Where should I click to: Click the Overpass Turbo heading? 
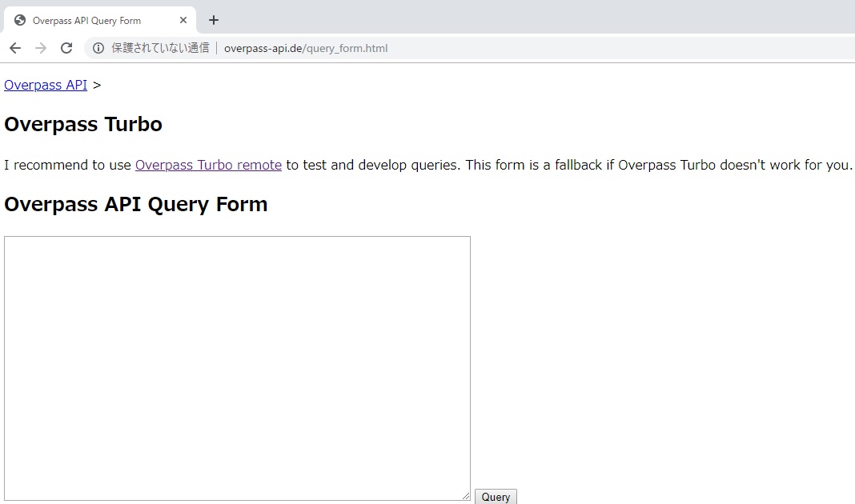83,124
